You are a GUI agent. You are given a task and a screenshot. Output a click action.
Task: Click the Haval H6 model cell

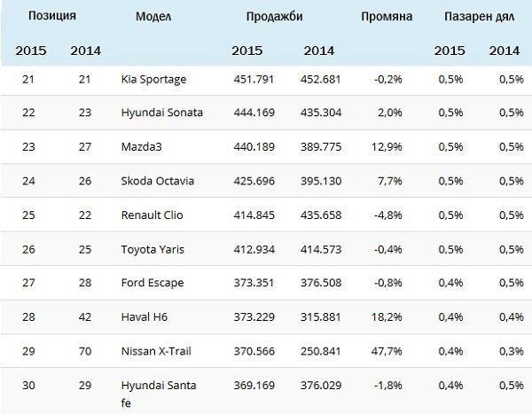[x=145, y=316]
